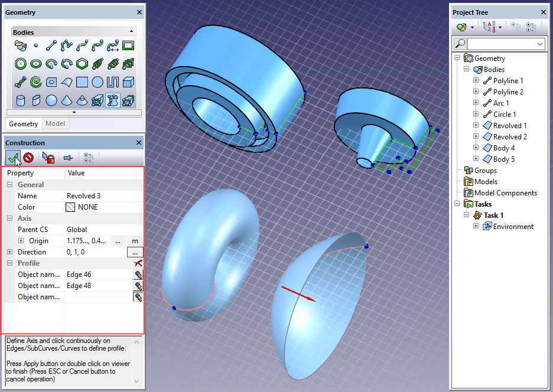Viewport: 553px width, 392px height.
Task: Click the Hexagon polygon tool
Action: pyautogui.click(x=82, y=64)
